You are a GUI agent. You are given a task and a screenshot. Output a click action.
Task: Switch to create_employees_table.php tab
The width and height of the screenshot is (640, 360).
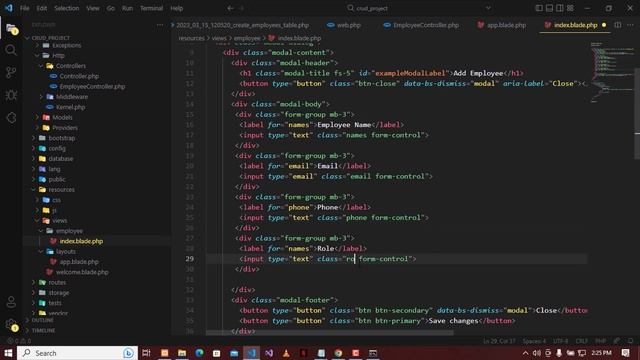(x=242, y=25)
